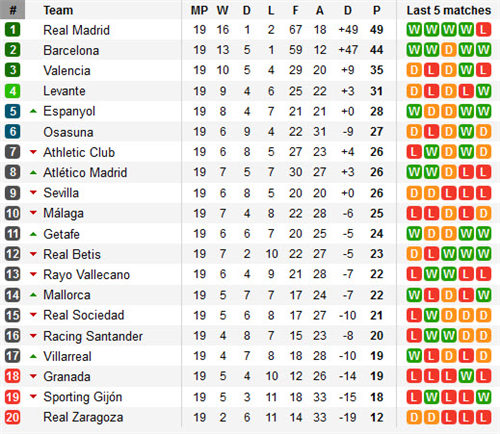Click Real Madrid's position 1 badge

[13, 30]
